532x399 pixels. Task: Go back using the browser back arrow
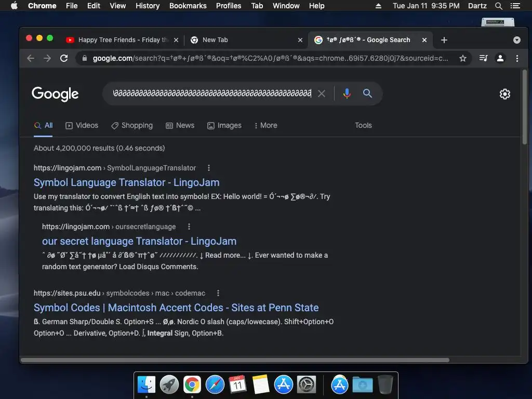[x=31, y=58]
